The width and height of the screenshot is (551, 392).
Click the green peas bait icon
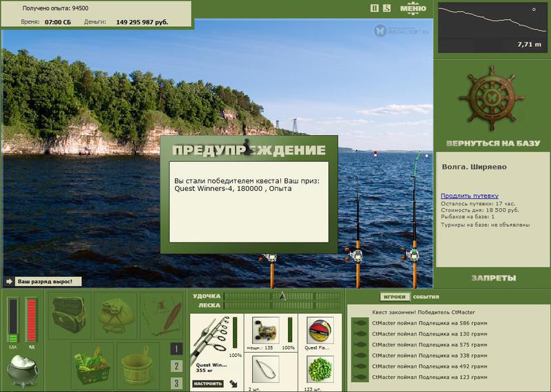tap(320, 369)
